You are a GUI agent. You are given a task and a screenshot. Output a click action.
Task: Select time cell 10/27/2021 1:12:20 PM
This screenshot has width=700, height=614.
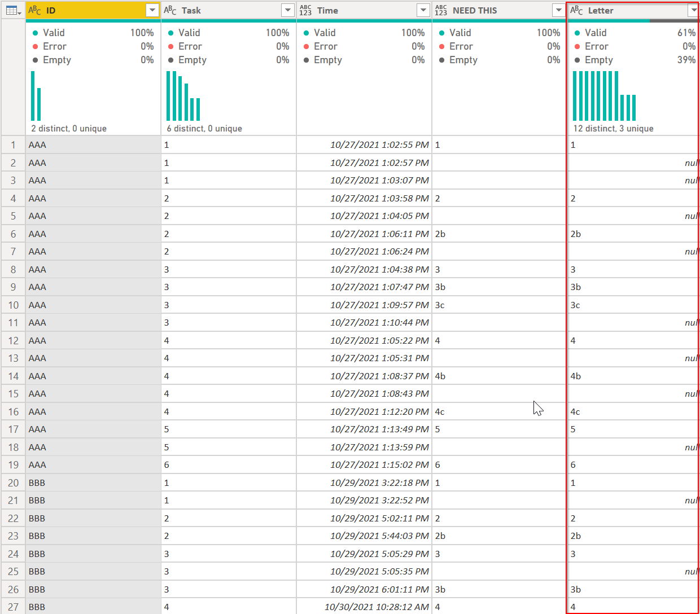click(x=364, y=411)
